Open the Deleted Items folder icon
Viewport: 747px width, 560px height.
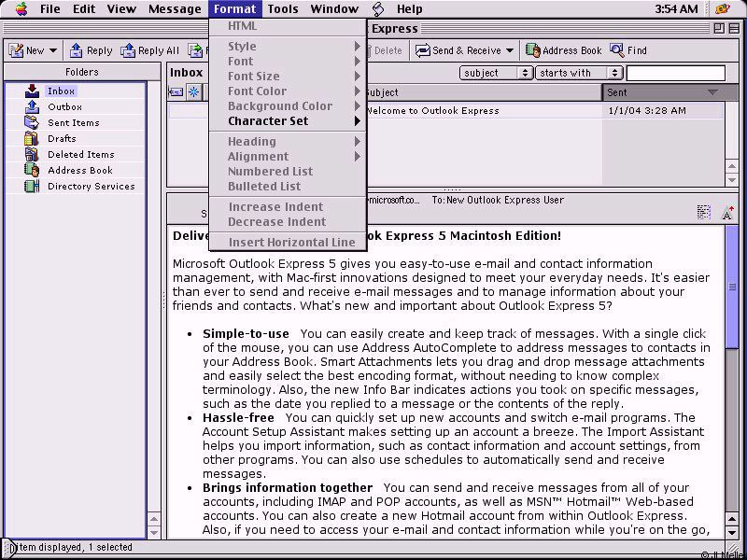click(x=32, y=154)
